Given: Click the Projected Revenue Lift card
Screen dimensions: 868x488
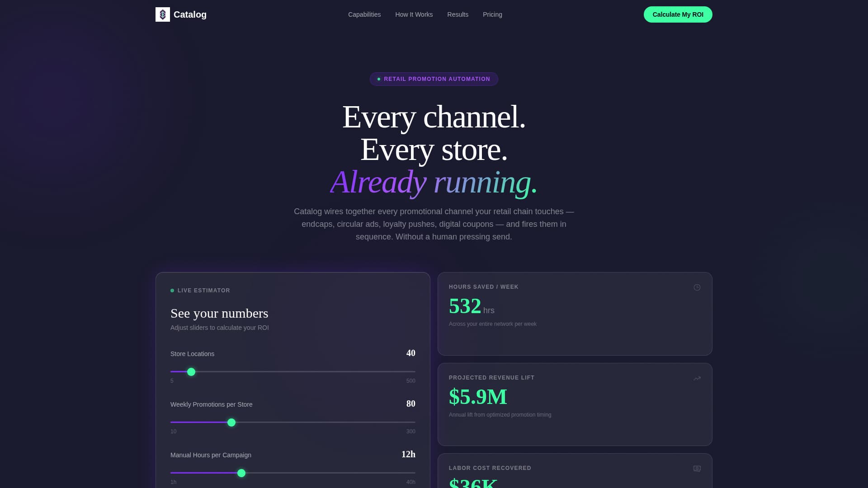Looking at the screenshot, I should point(575,404).
